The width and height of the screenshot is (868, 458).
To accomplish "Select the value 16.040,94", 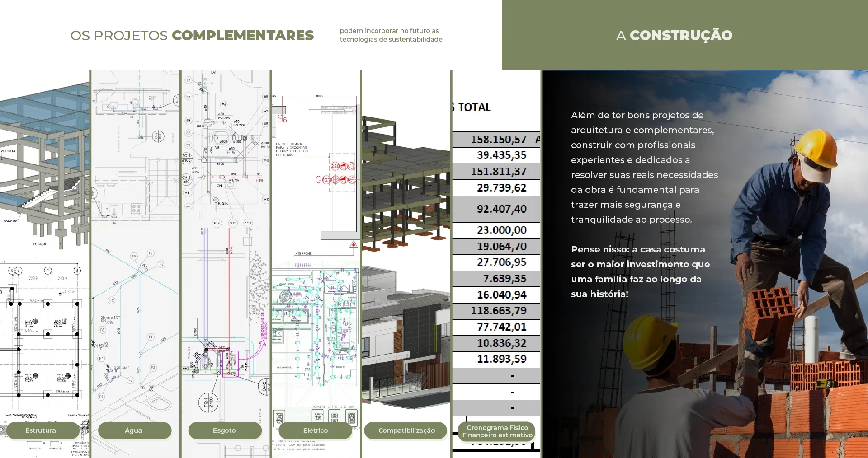I will pyautogui.click(x=501, y=295).
